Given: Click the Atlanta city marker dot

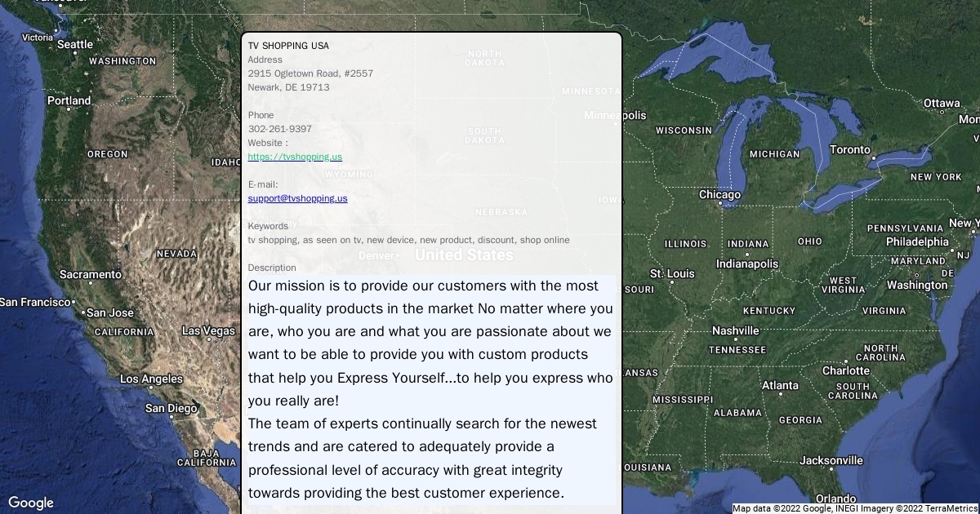Looking at the screenshot, I should tap(780, 395).
